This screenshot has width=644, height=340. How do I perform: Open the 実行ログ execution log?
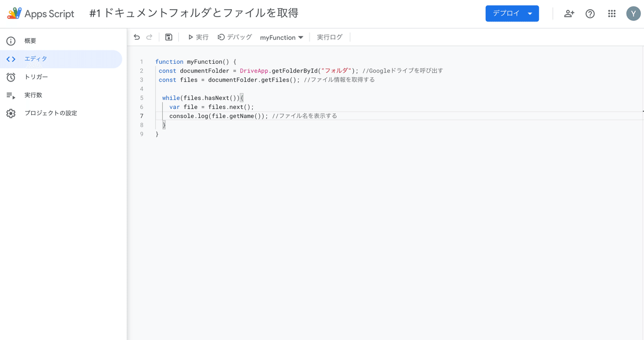point(330,37)
